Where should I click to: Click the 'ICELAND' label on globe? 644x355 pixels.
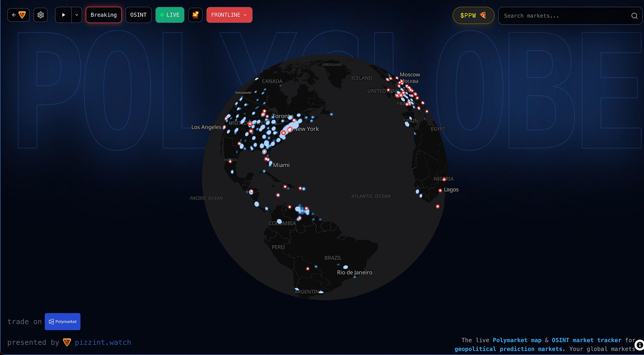[x=362, y=78]
